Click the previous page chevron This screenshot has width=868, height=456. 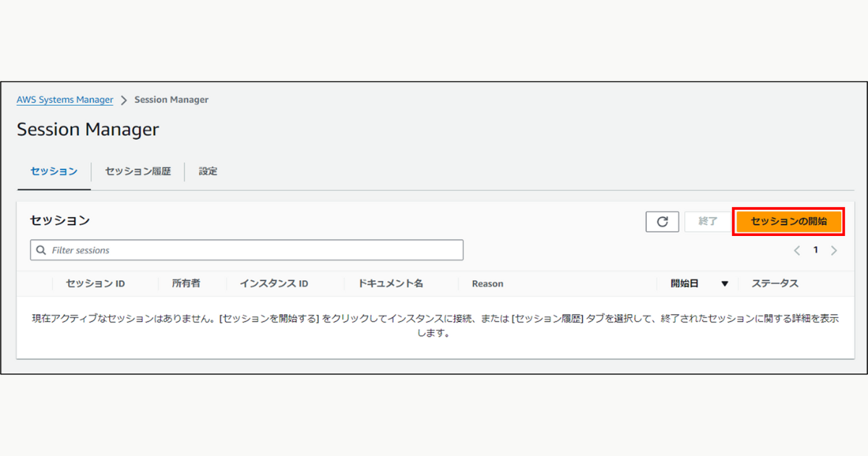(796, 250)
